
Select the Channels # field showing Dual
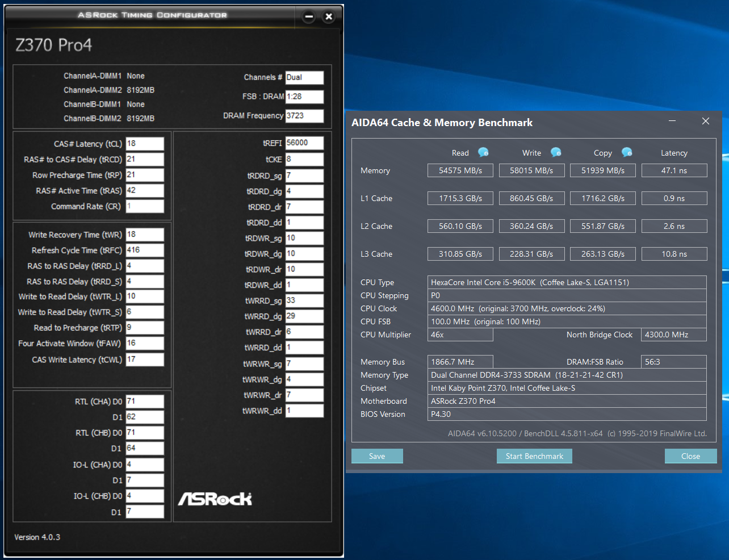(304, 78)
